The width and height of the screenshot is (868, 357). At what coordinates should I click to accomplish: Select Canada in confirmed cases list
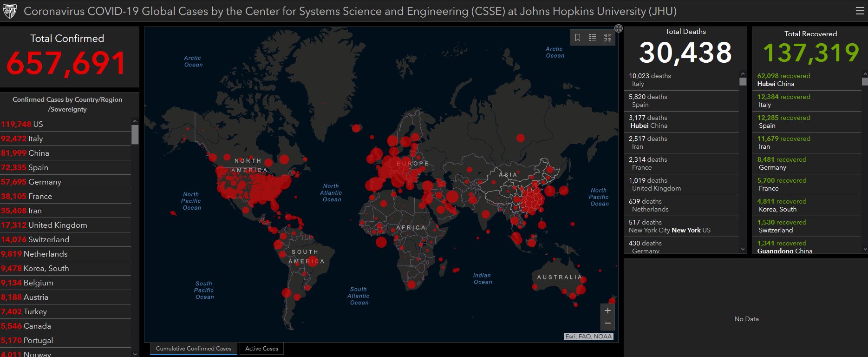click(x=65, y=326)
